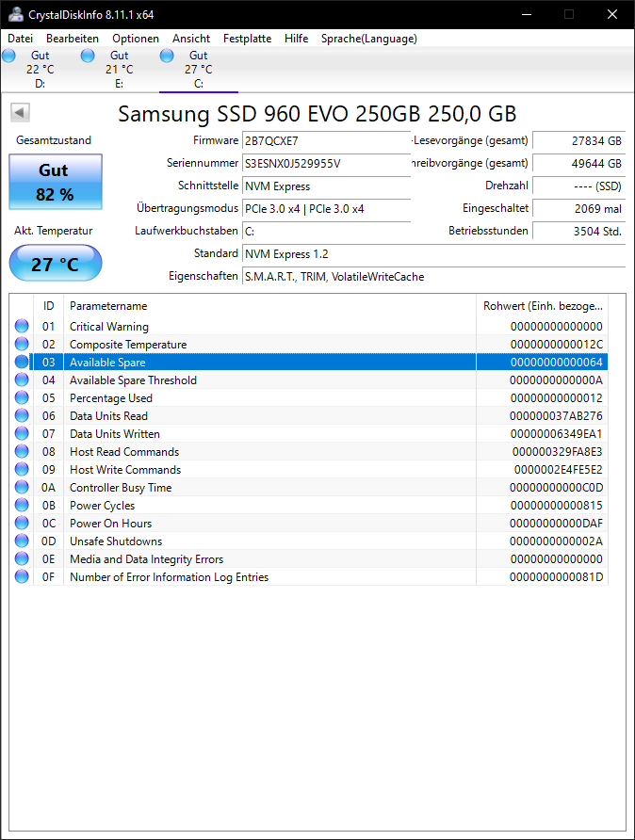The height and width of the screenshot is (840, 635).
Task: Click the status circle for Power On Hours
Action: point(22,523)
